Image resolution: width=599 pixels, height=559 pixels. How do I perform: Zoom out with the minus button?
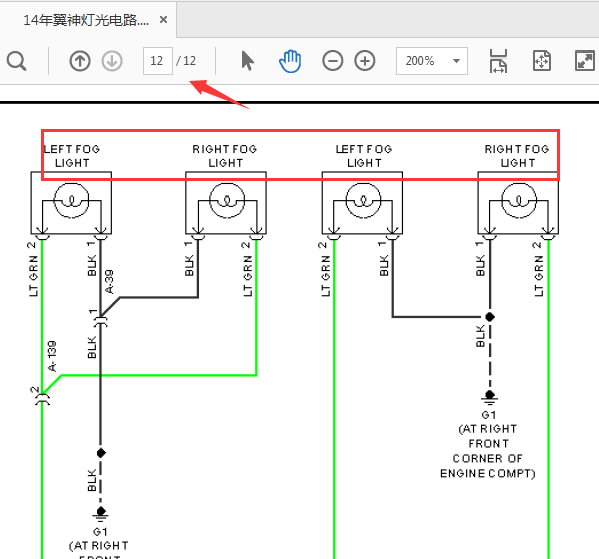coord(332,61)
